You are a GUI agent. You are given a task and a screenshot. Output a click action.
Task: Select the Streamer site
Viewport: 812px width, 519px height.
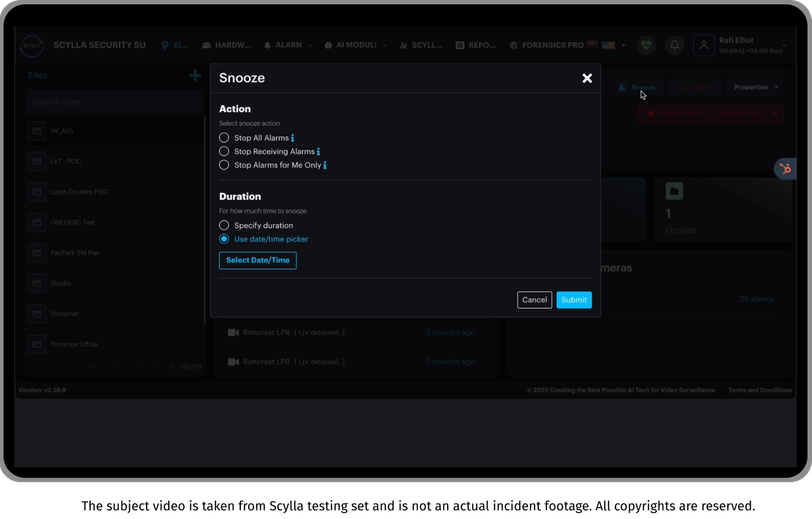pos(114,314)
